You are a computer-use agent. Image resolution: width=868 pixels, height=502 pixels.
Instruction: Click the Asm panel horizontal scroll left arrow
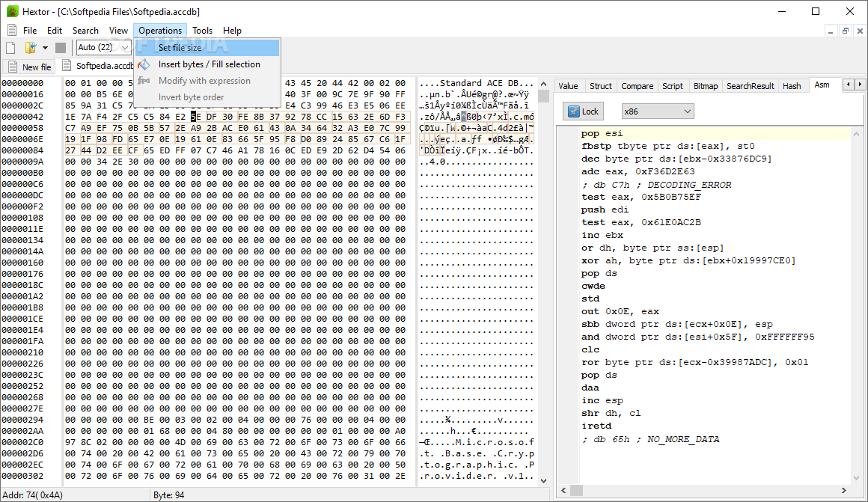(x=564, y=490)
